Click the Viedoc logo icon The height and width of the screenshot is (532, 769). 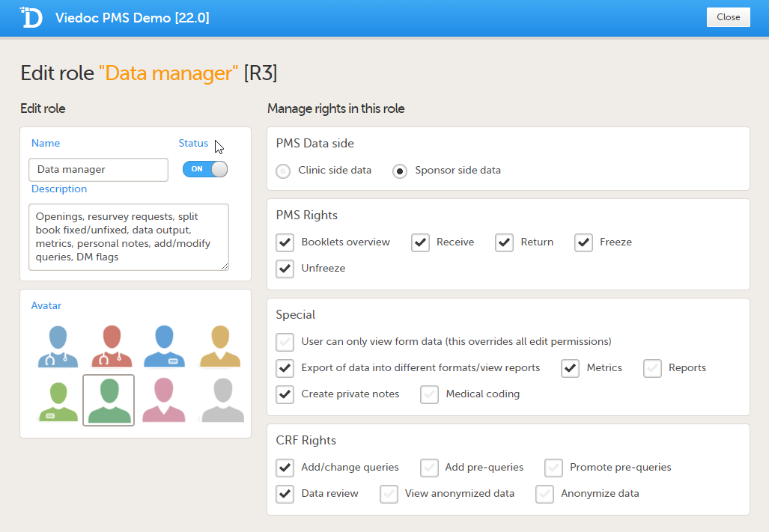pyautogui.click(x=31, y=17)
